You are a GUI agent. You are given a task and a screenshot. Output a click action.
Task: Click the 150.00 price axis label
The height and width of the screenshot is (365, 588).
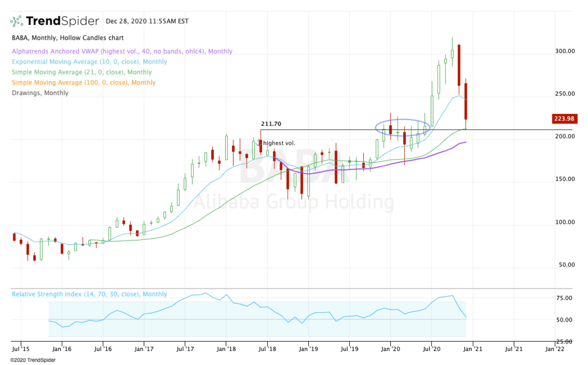[565, 179]
